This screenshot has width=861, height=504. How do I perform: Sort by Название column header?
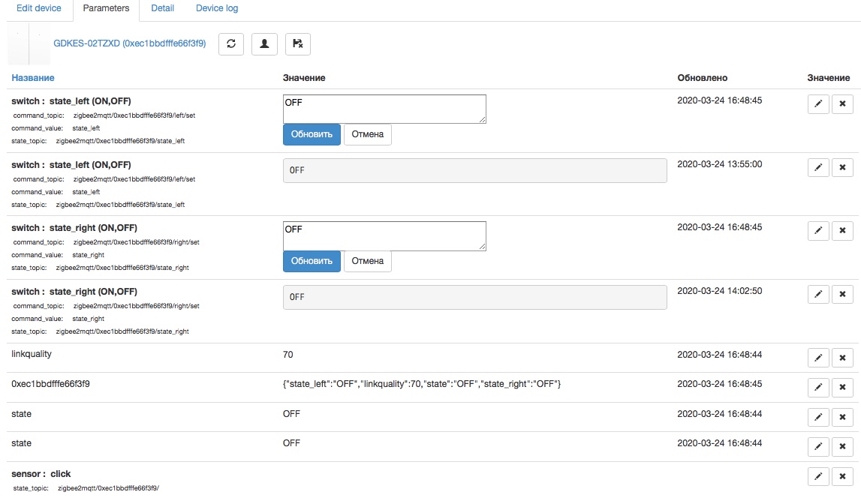point(33,78)
